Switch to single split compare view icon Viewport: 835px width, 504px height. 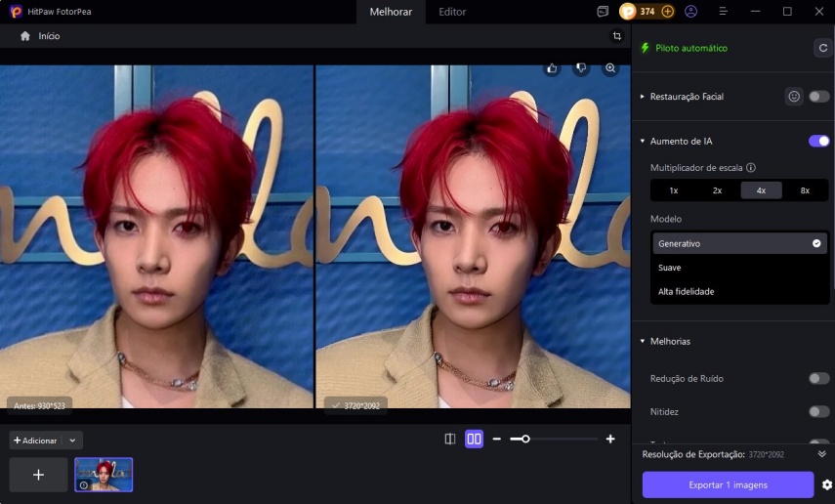coord(450,440)
